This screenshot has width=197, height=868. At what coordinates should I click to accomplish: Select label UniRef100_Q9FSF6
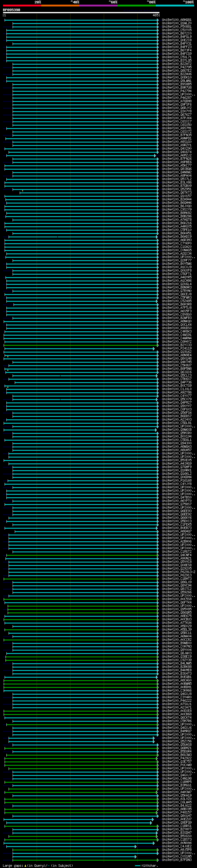point(177,104)
